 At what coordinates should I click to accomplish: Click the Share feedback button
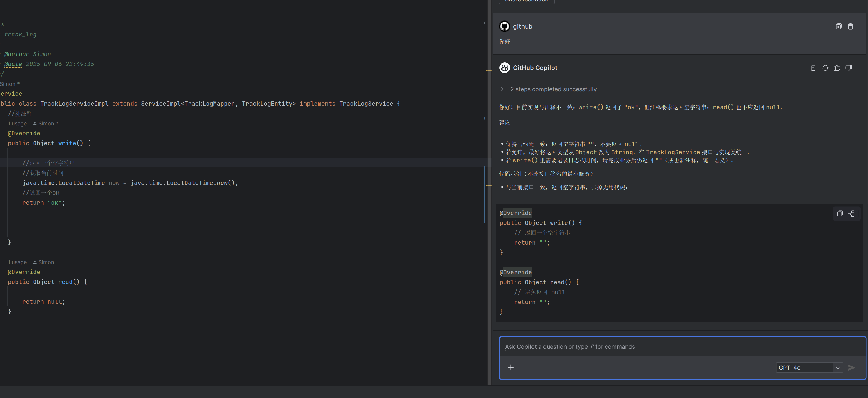526,1
